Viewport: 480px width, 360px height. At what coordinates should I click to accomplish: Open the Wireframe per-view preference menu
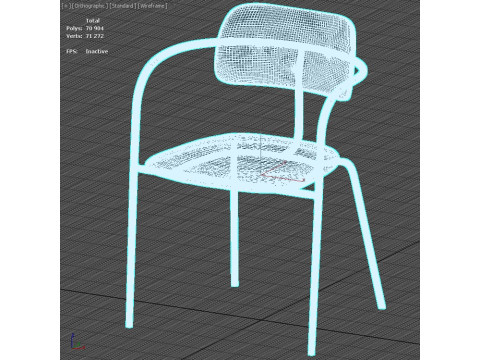click(x=152, y=6)
